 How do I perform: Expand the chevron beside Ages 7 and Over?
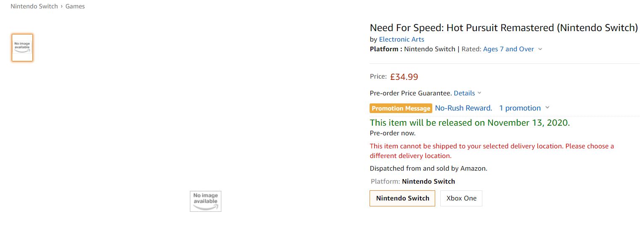[x=540, y=49]
